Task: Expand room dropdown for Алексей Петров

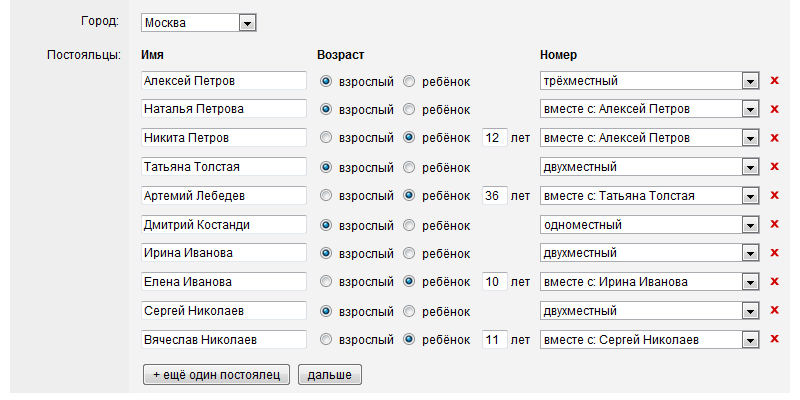Action: point(749,81)
